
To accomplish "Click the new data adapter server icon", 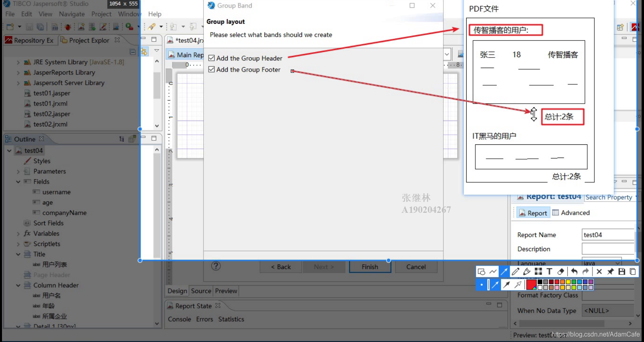I will [92, 27].
